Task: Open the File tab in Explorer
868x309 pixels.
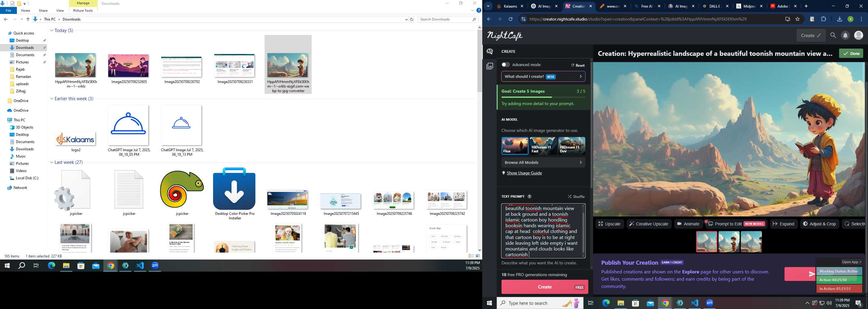Action: (8, 11)
